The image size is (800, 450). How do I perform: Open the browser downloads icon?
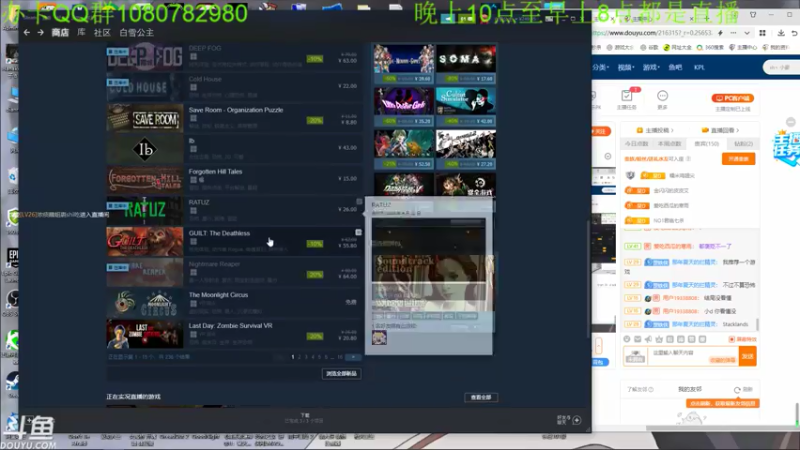(781, 33)
